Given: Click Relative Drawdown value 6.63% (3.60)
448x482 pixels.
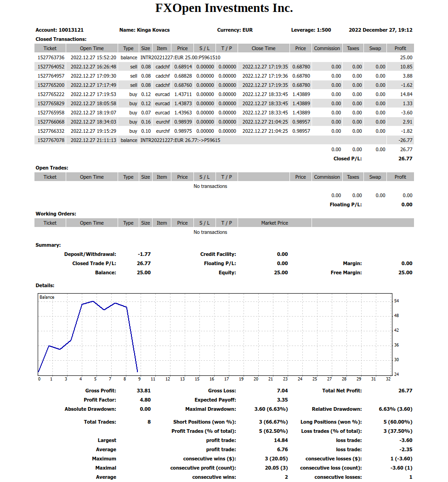Looking at the screenshot, I should (396, 409).
